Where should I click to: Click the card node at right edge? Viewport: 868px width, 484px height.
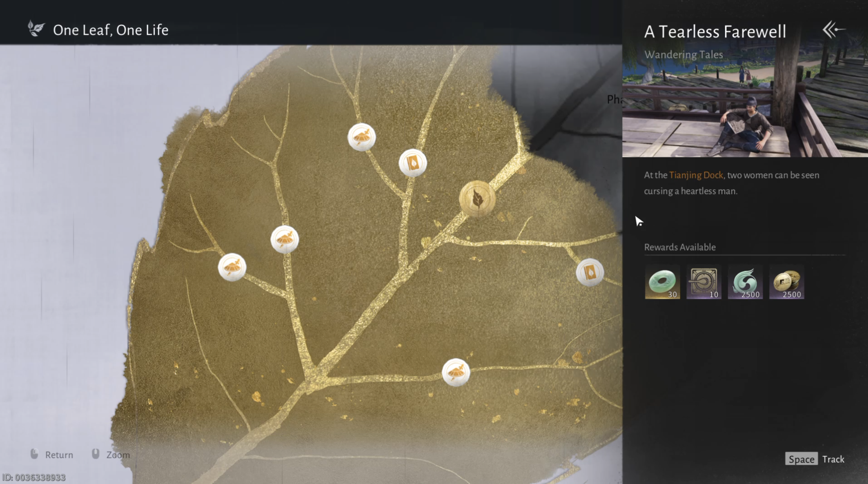[x=590, y=272]
